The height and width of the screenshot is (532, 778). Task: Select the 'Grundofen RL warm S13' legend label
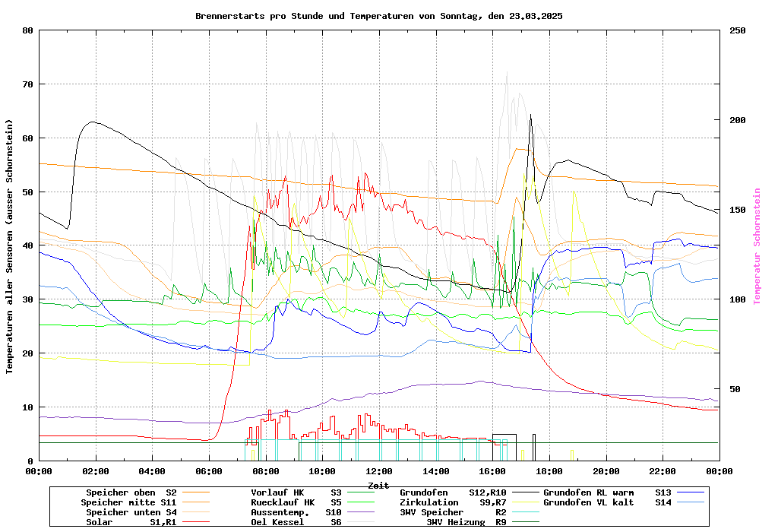coord(608,492)
